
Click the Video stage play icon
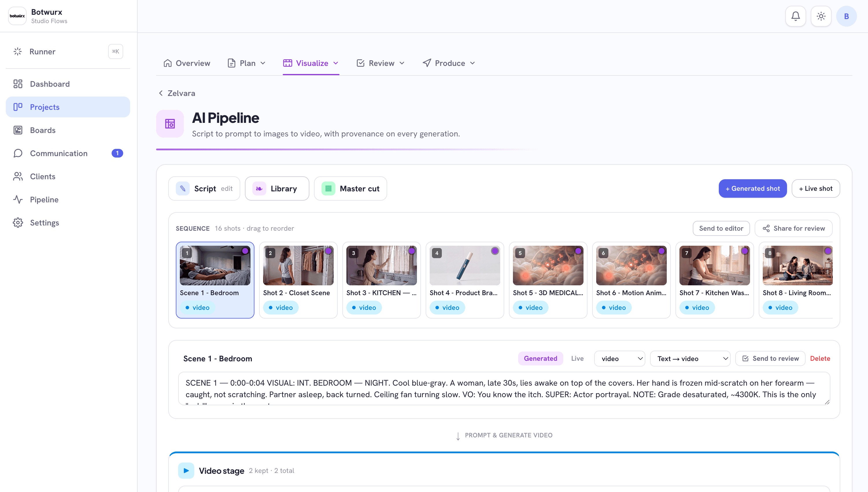click(x=186, y=470)
